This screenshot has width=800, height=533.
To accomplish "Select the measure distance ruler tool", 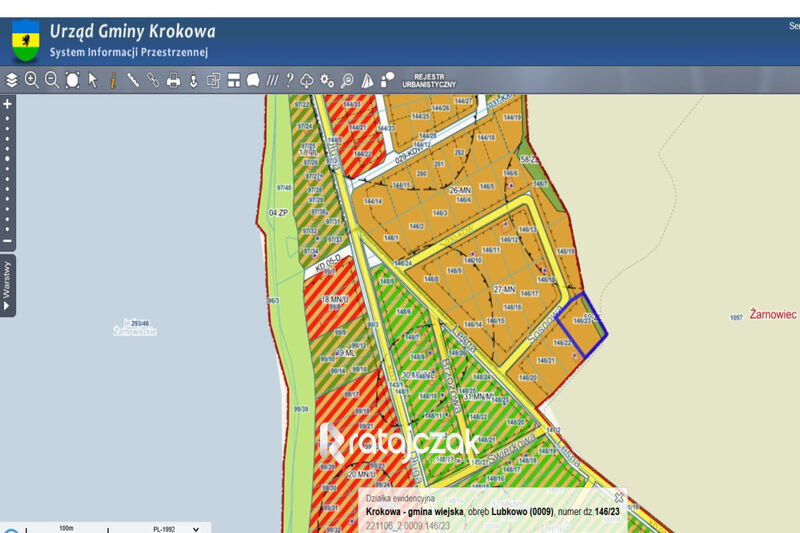I will point(133,80).
